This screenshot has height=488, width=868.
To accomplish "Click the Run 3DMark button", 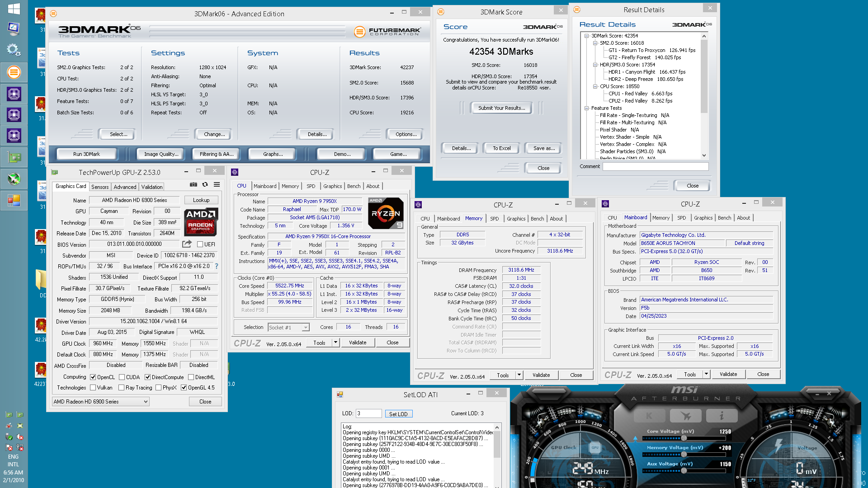I will (x=86, y=154).
